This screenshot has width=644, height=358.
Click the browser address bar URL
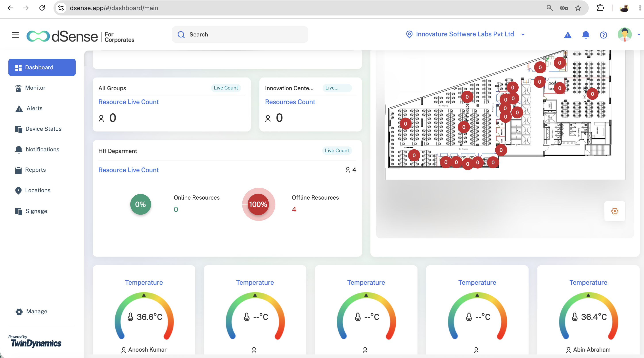[114, 8]
